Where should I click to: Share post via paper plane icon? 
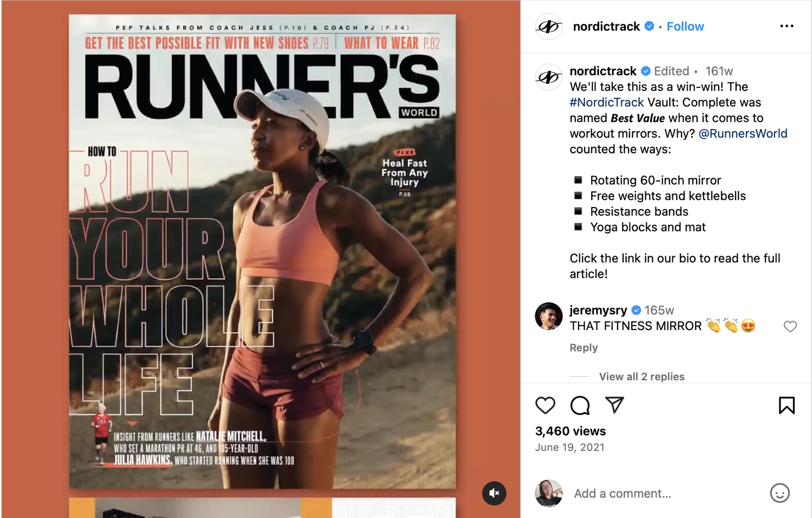pos(614,405)
